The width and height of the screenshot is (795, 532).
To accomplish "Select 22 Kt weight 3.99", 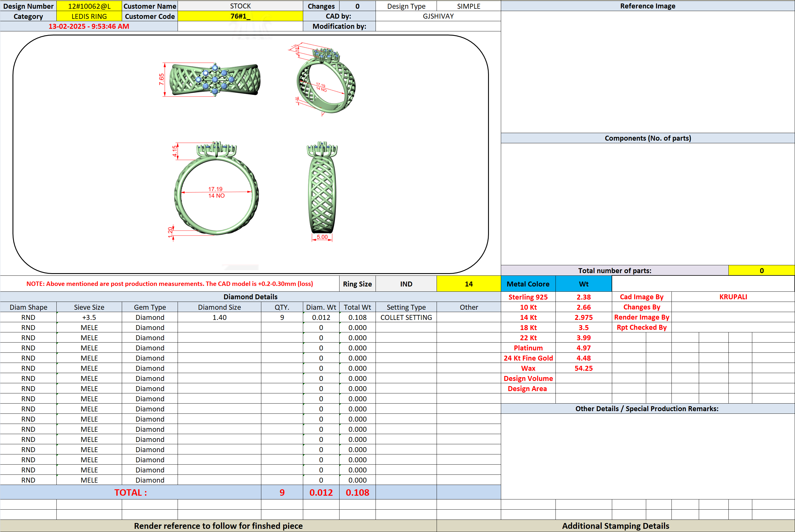I will pyautogui.click(x=583, y=338).
